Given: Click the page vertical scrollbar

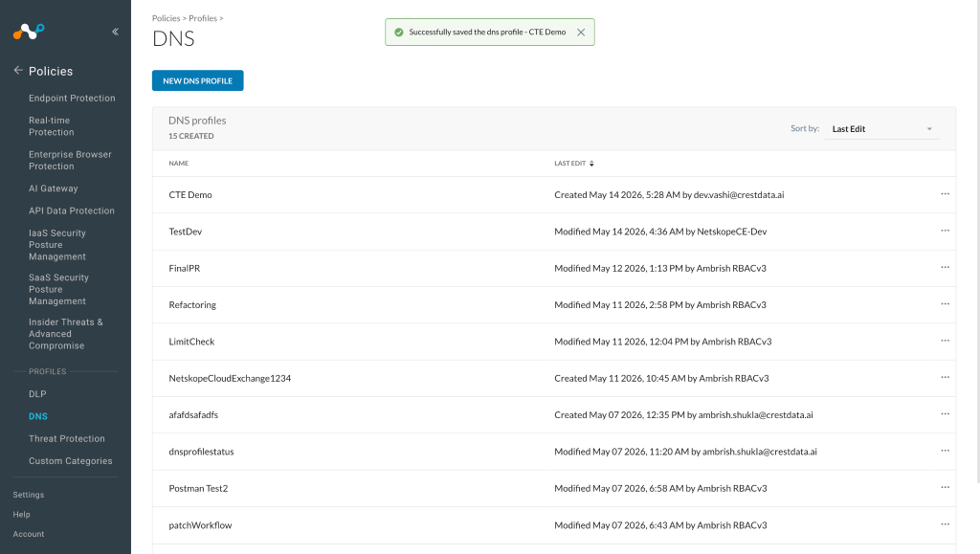Looking at the screenshot, I should coord(977,242).
